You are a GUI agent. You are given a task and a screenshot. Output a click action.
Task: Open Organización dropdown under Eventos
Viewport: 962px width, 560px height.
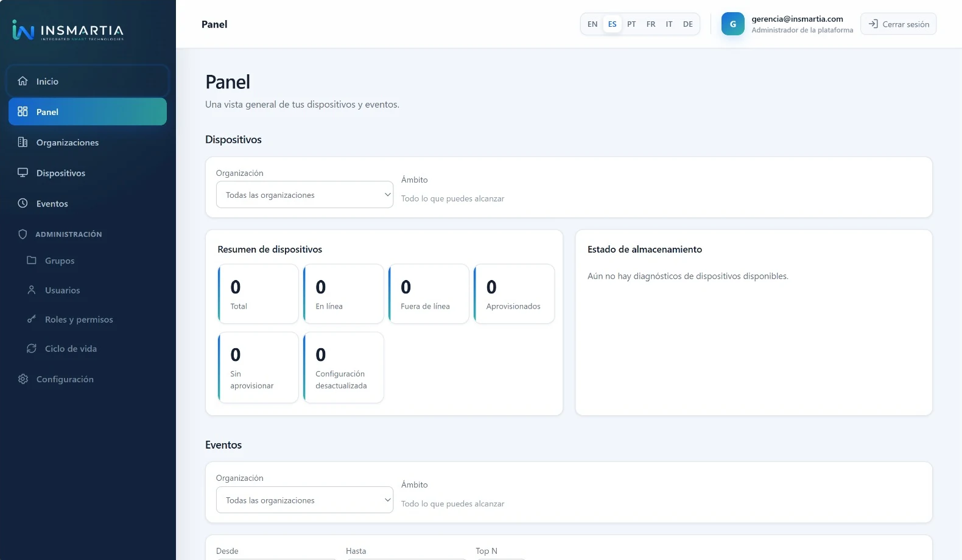304,500
